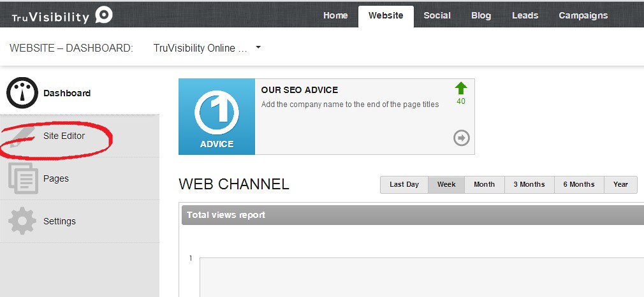Select the 6 Months range button
This screenshot has width=644, height=297.
pos(579,184)
